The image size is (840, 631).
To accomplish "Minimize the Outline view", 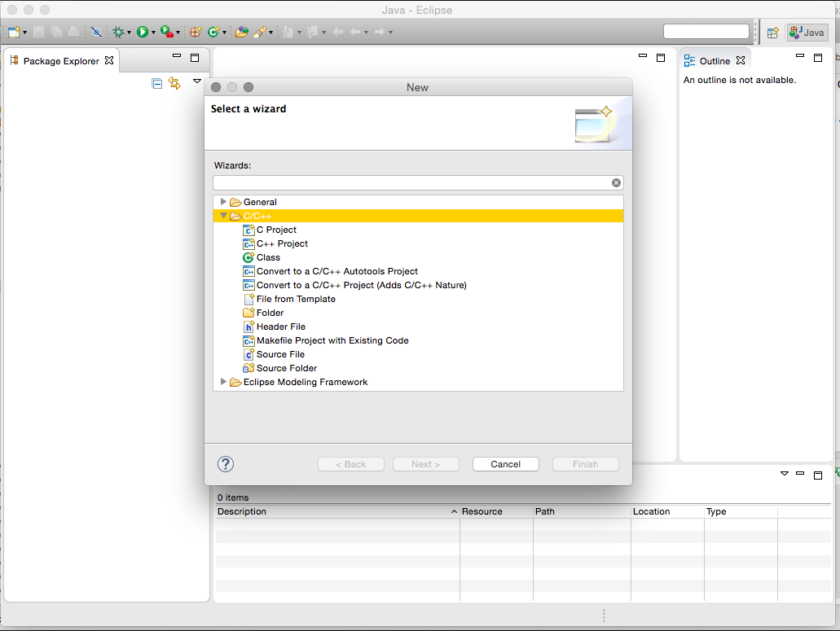I will point(800,55).
